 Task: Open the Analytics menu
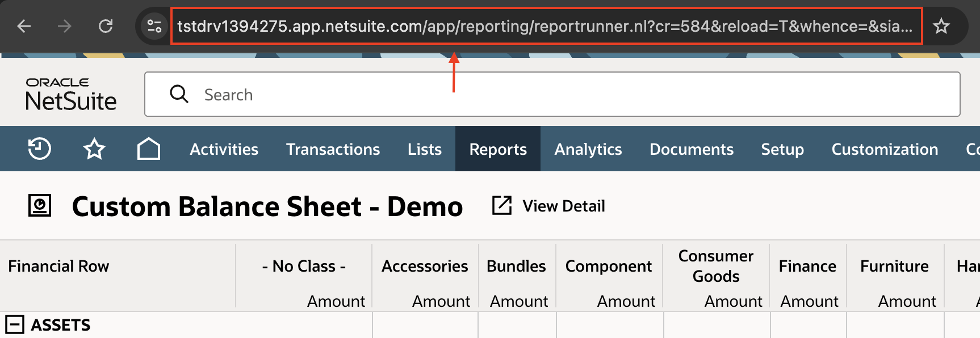click(x=588, y=149)
